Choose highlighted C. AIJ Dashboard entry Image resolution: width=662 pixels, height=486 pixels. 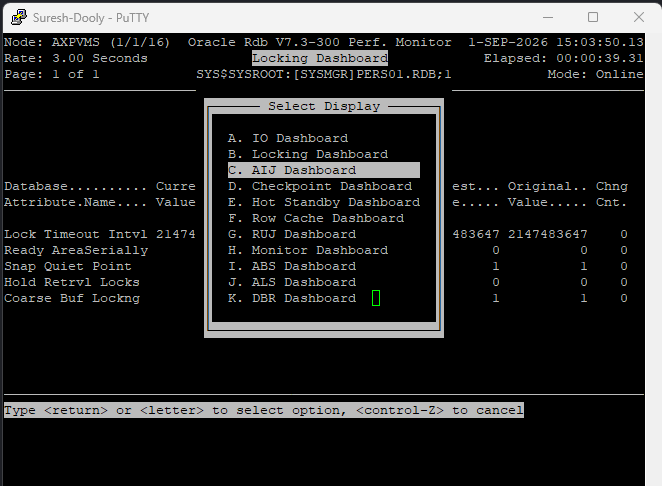pyautogui.click(x=324, y=170)
